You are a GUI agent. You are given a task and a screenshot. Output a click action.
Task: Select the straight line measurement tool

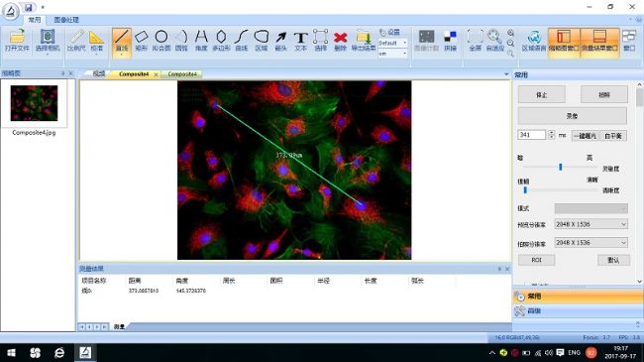click(122, 41)
